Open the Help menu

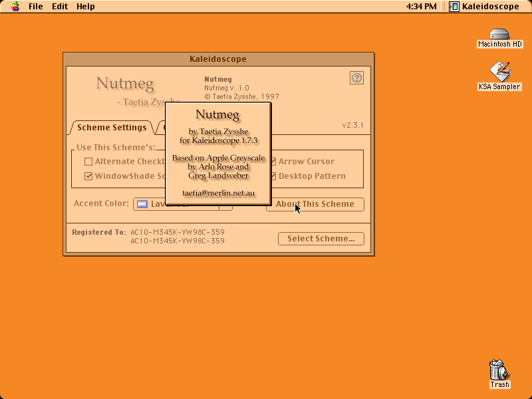point(86,7)
